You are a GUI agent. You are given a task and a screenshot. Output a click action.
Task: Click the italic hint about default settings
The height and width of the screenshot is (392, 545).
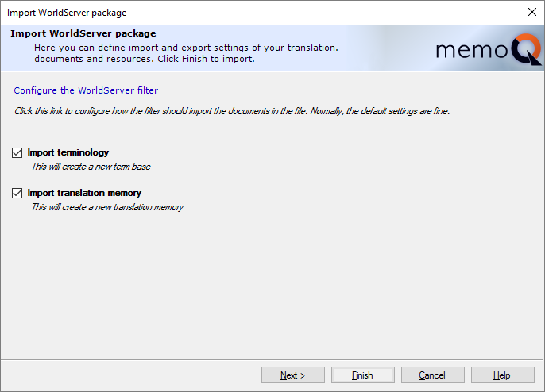click(232, 111)
